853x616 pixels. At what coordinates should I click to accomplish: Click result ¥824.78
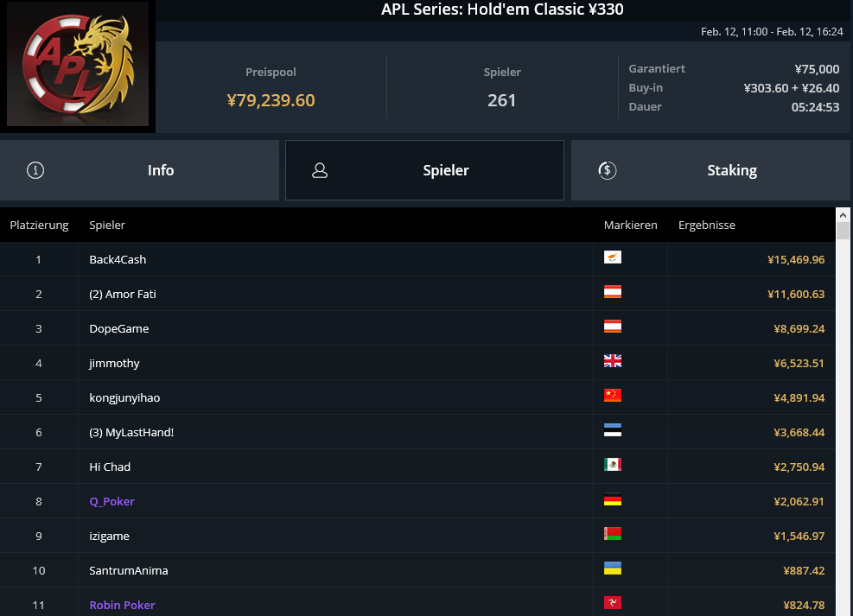pyautogui.click(x=804, y=605)
